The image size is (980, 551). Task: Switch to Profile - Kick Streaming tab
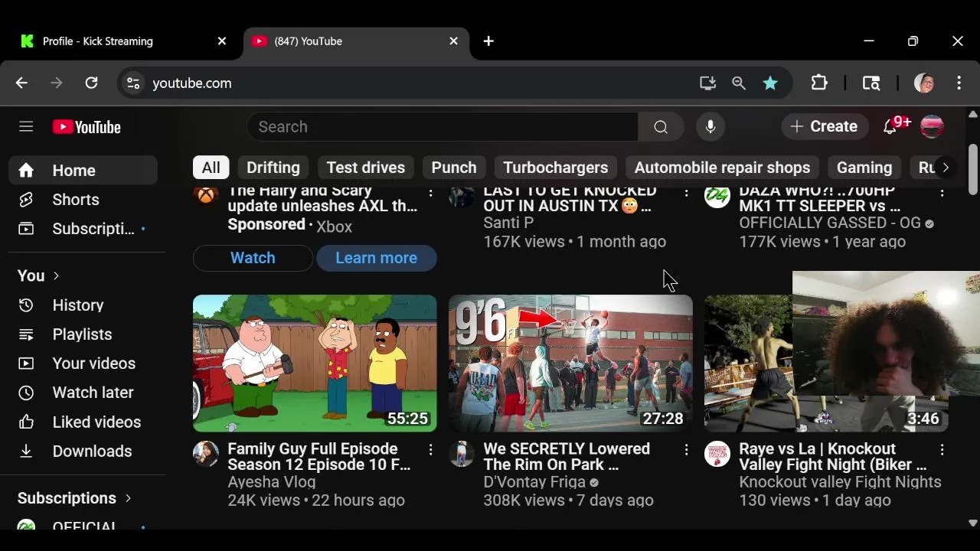click(x=122, y=41)
